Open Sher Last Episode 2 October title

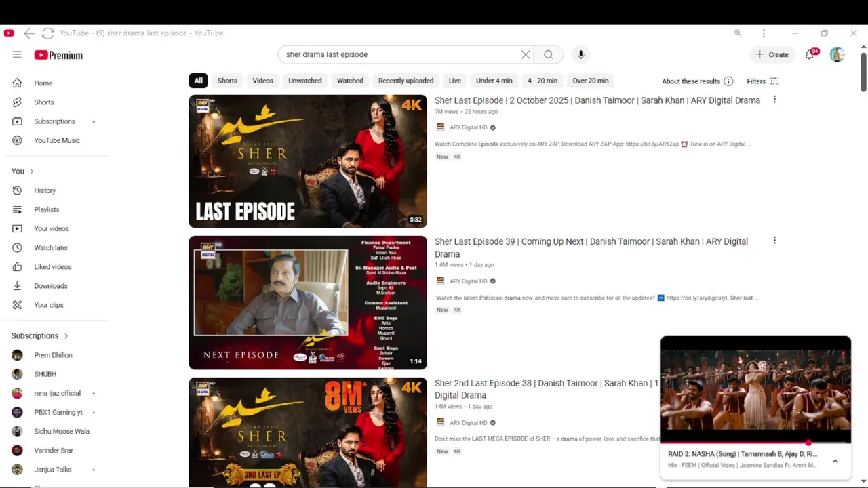(x=597, y=100)
